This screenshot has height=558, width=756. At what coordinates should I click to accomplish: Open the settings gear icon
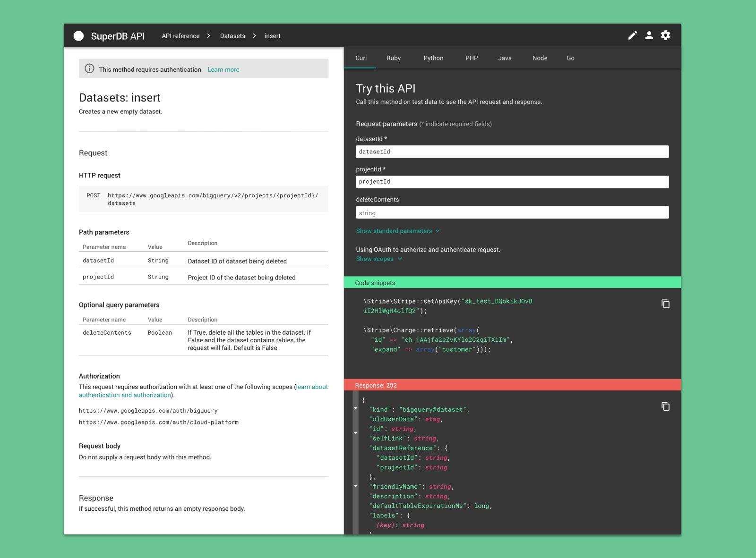point(666,35)
